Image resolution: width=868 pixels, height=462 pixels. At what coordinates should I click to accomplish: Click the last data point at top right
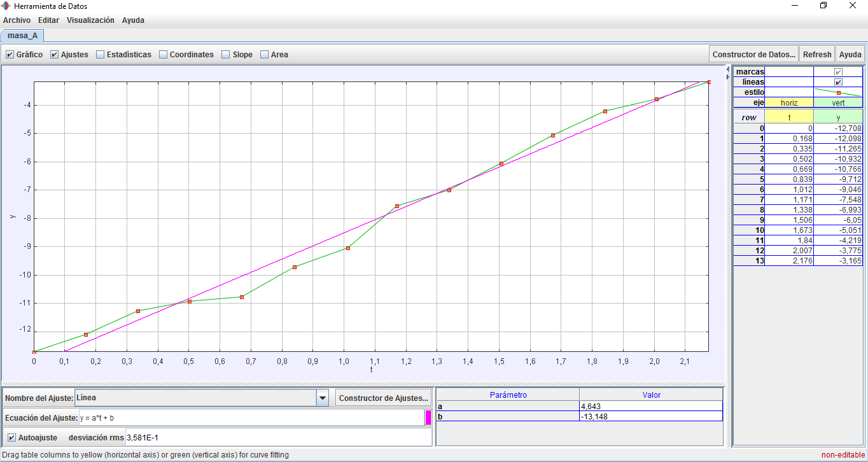coord(708,82)
